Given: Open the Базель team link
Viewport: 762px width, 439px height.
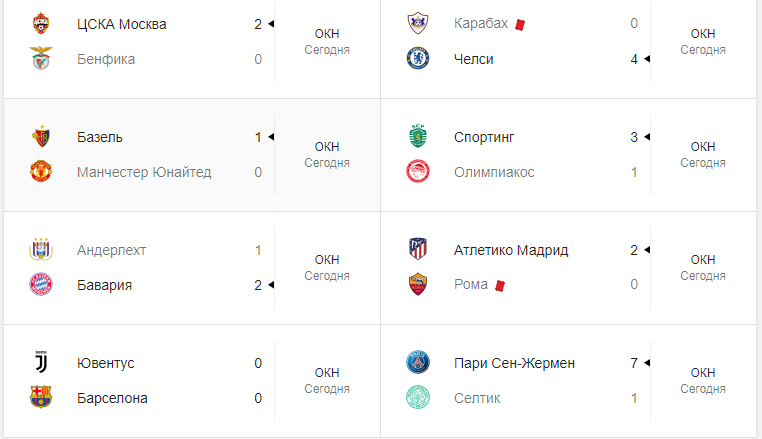Looking at the screenshot, I should 100,137.
